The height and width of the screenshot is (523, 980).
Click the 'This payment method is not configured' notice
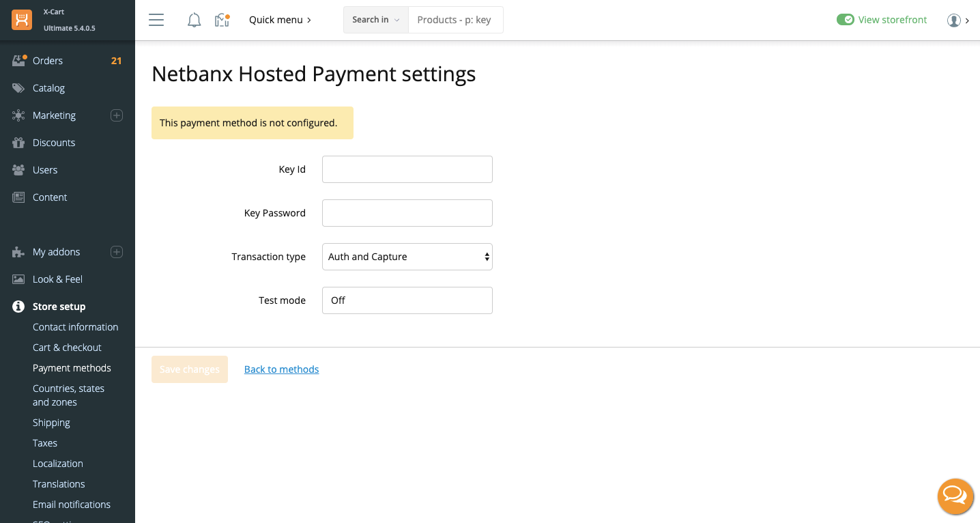(253, 123)
